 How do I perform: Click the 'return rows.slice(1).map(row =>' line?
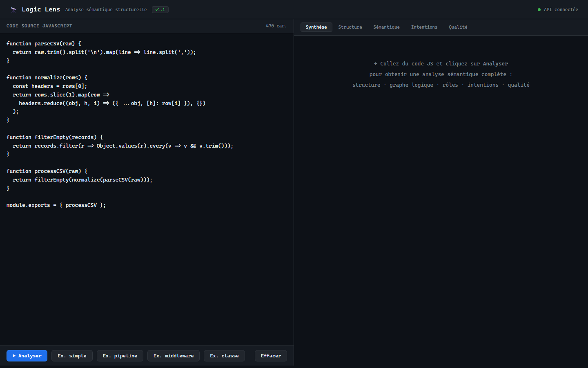pos(61,94)
